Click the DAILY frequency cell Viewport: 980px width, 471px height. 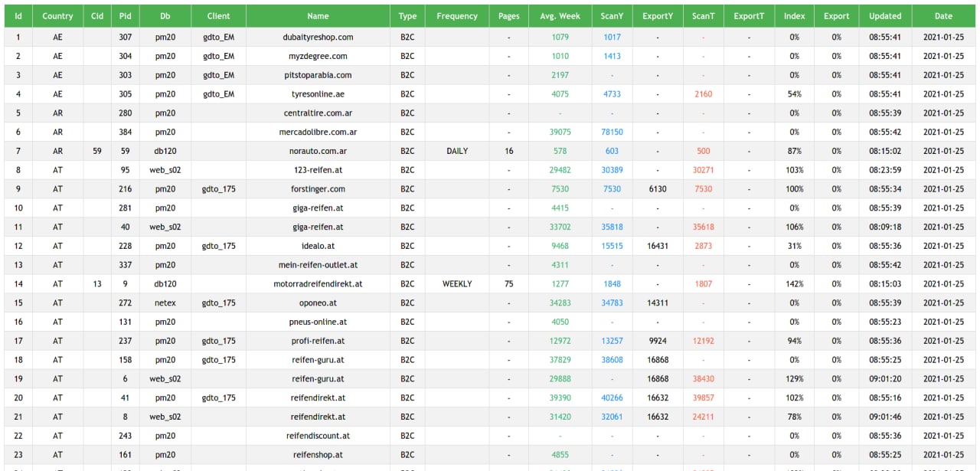click(x=457, y=151)
